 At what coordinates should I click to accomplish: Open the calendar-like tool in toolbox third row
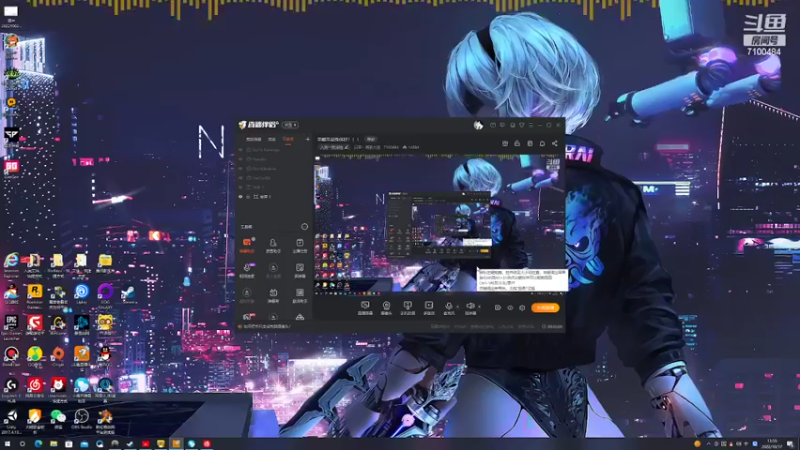tap(273, 294)
